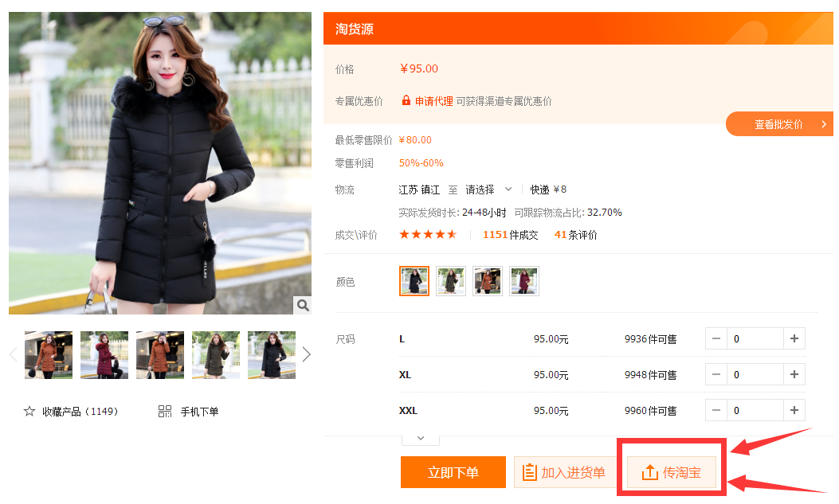Expand more sizes with the down chevron
The image size is (839, 504).
(x=421, y=438)
